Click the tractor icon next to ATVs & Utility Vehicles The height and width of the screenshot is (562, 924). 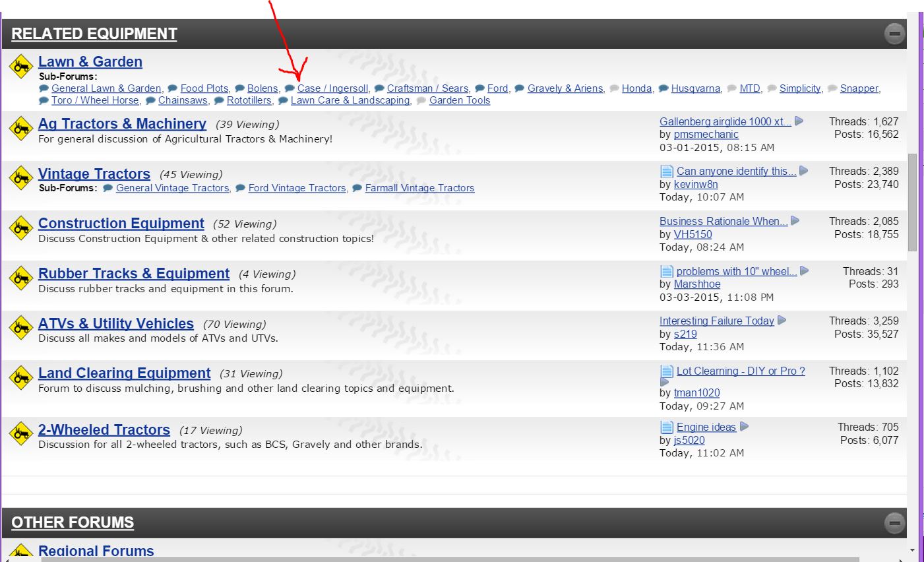point(21,327)
